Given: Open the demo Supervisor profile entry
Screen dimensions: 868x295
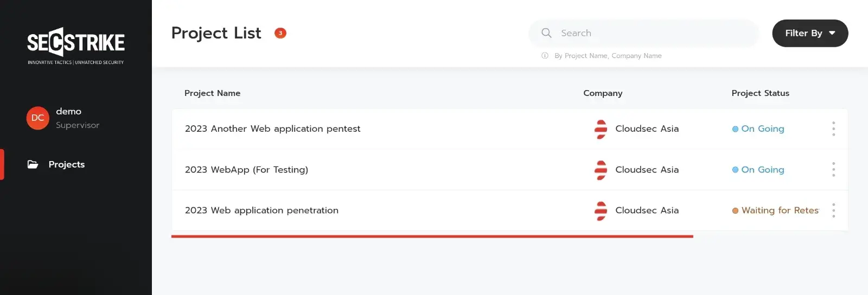Looking at the screenshot, I should pos(63,118).
